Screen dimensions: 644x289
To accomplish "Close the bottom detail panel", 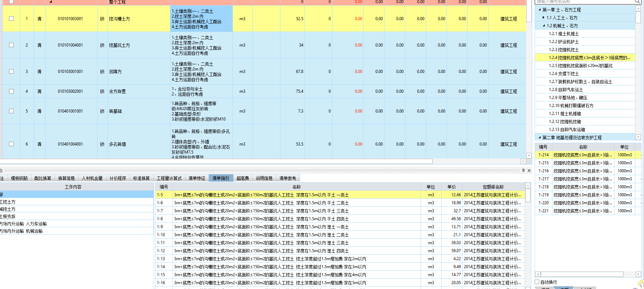I will click(529, 170).
